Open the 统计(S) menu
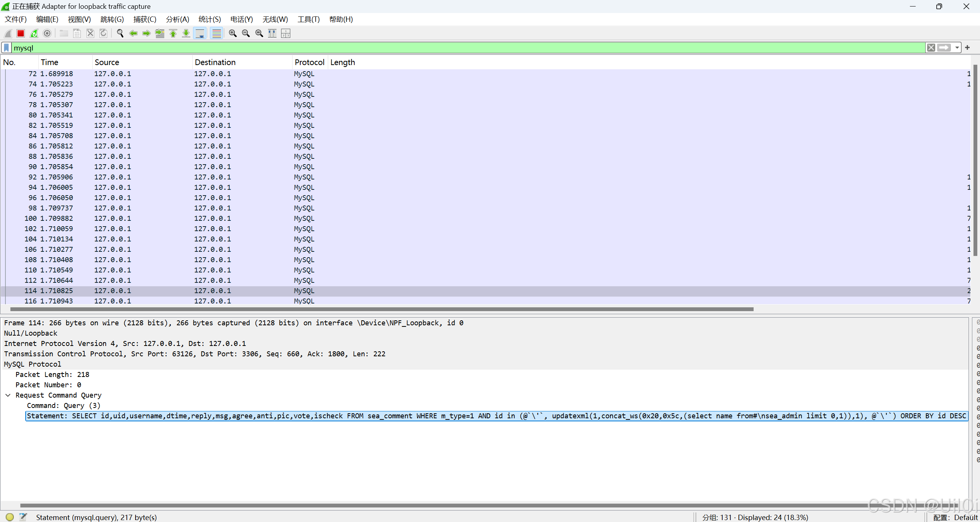 [x=209, y=20]
